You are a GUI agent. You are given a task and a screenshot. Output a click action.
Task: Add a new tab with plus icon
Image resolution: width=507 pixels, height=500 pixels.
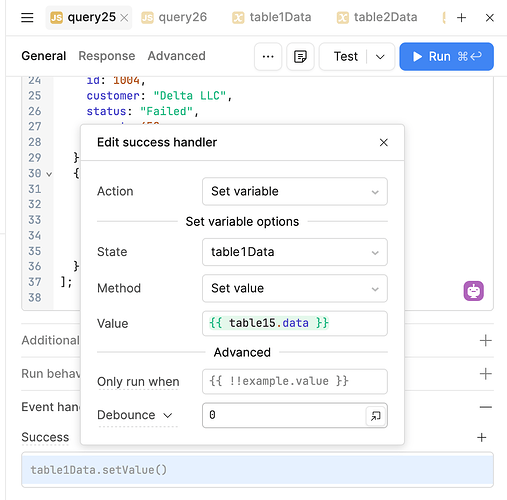tap(461, 17)
